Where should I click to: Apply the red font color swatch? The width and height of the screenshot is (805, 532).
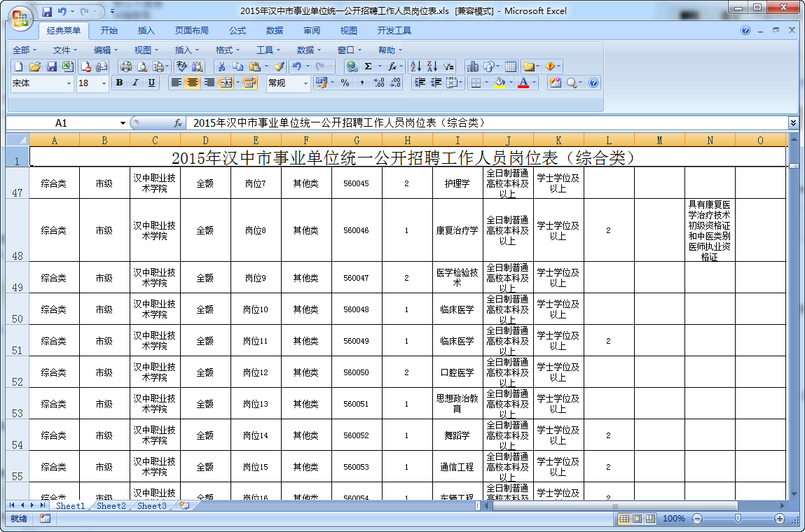(523, 83)
